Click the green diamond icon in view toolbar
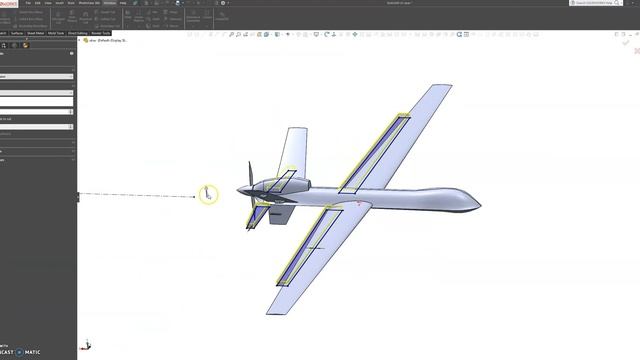The width and height of the screenshot is (640, 360). (355, 35)
